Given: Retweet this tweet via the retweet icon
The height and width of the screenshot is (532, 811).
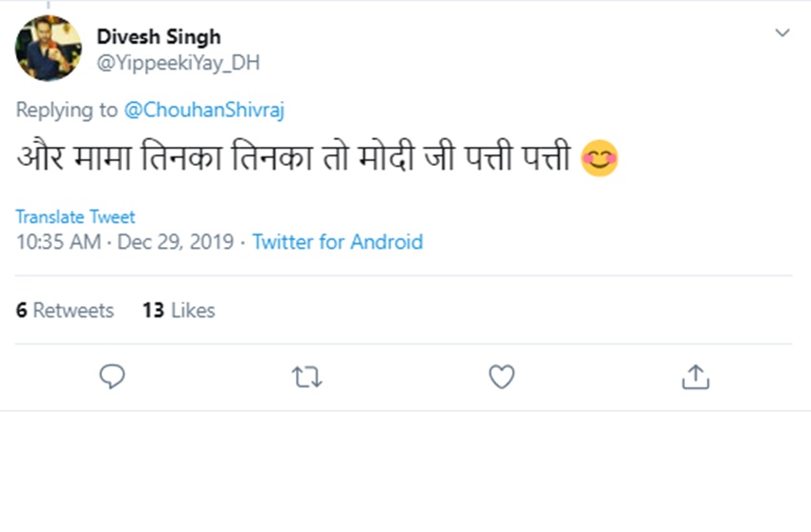Looking at the screenshot, I should [x=306, y=378].
